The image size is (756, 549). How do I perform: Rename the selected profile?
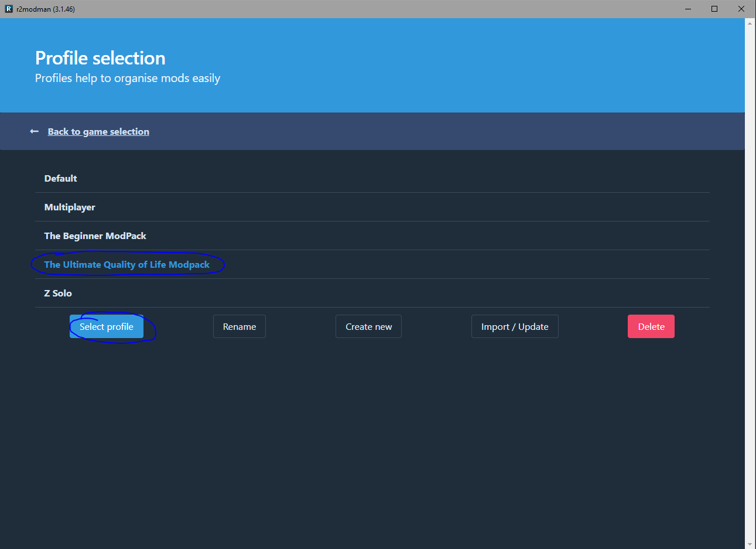coord(240,326)
